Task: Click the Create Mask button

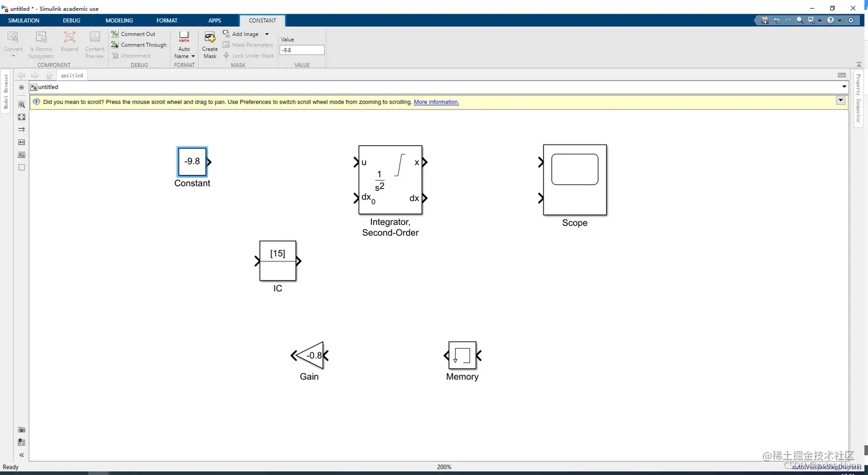Action: [210, 45]
